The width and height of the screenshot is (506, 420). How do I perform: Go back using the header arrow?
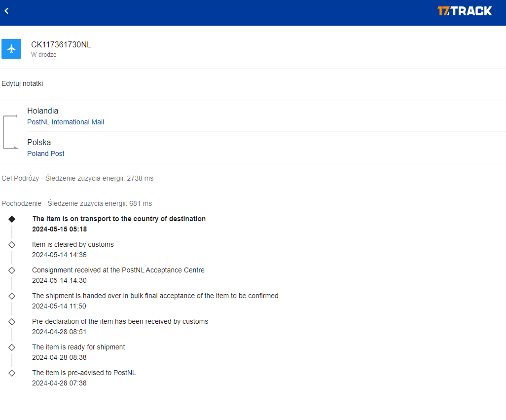pyautogui.click(x=6, y=11)
